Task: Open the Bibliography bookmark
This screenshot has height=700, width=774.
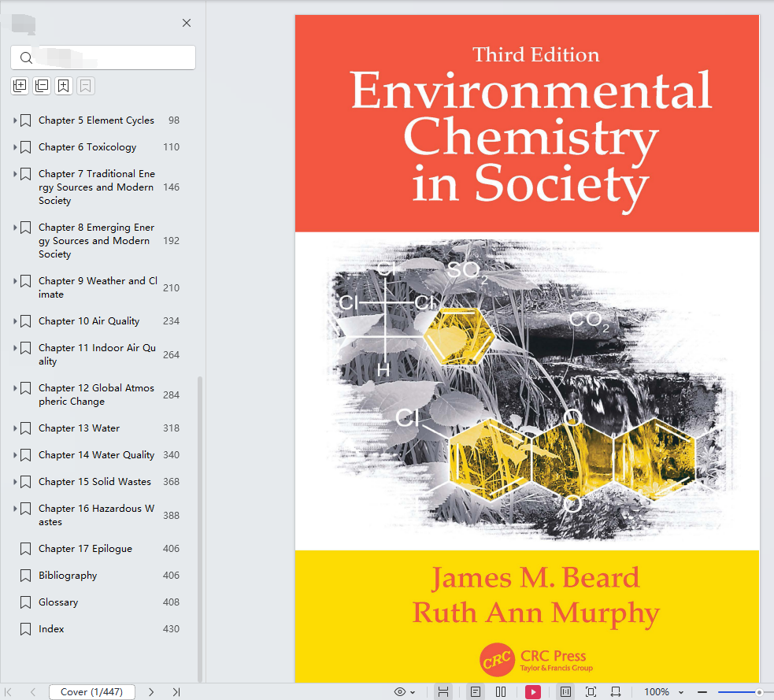Action: pyautogui.click(x=68, y=575)
